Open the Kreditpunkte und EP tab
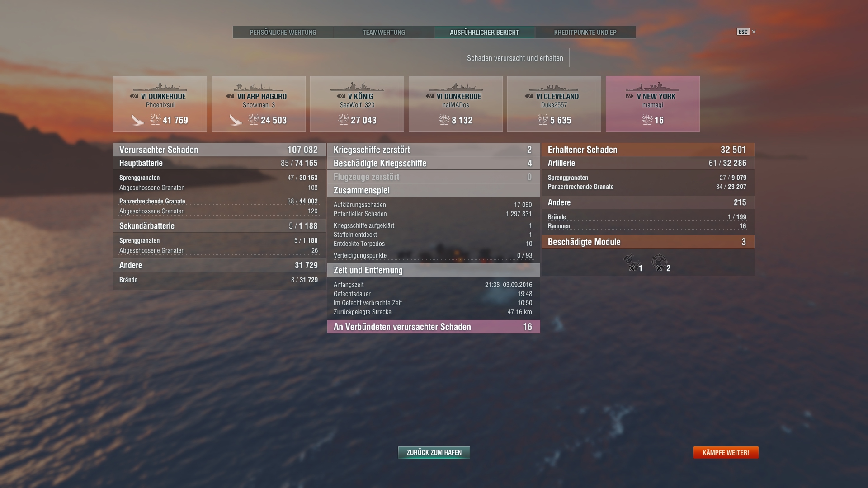868x488 pixels. coord(585,33)
